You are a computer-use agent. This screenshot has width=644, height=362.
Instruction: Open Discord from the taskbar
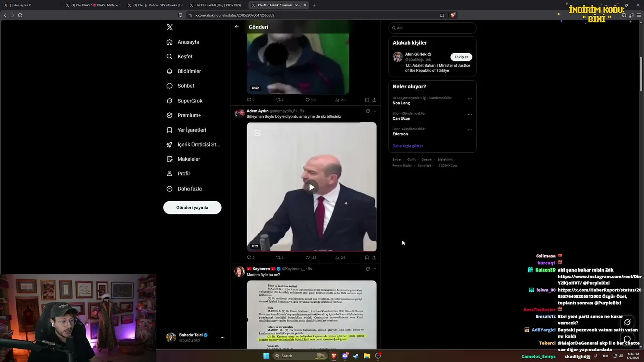click(x=345, y=356)
